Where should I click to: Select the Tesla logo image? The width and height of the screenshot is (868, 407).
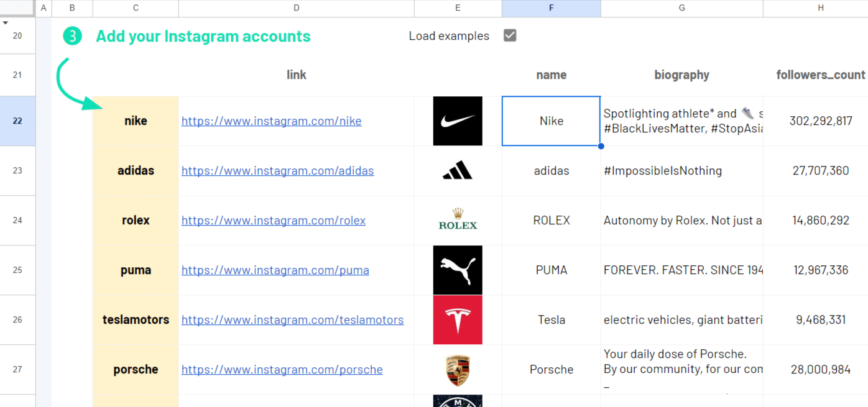[x=458, y=319]
